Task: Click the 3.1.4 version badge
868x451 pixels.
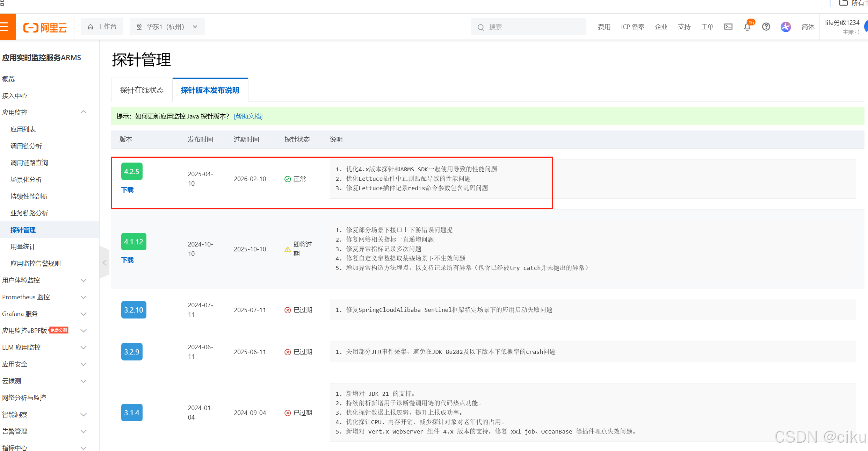Action: [x=132, y=413]
